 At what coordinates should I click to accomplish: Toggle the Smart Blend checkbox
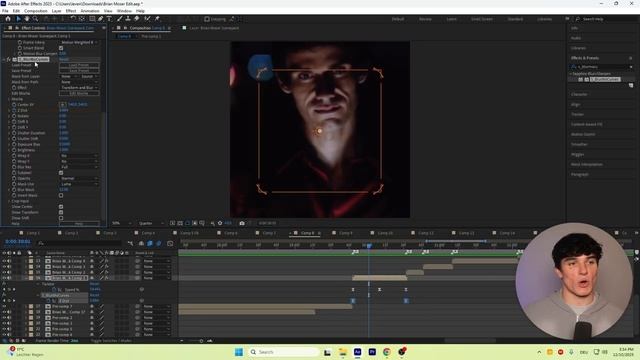pos(61,48)
